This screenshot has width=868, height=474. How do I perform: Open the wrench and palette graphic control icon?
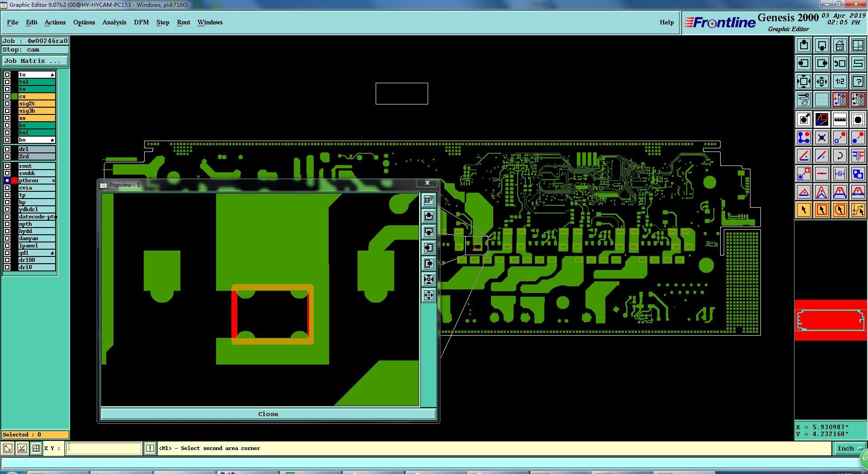point(804,100)
